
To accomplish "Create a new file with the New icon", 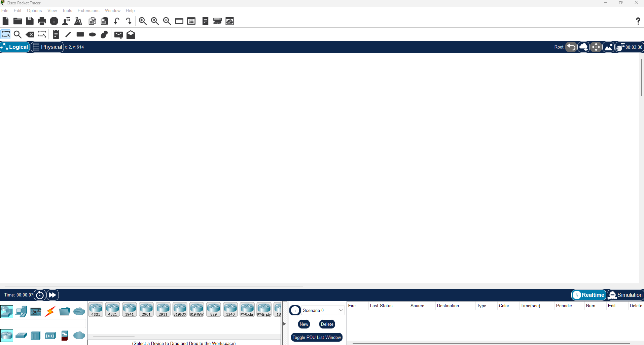I will (5, 21).
